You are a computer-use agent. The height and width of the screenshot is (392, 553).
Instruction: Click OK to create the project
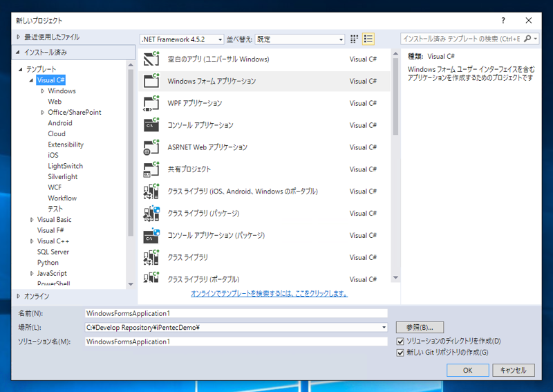pyautogui.click(x=468, y=370)
